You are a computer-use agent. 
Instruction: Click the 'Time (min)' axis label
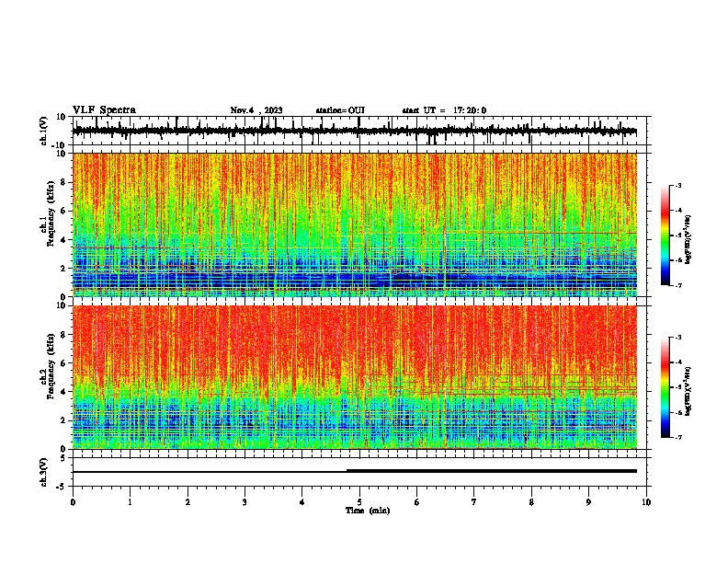(x=368, y=511)
